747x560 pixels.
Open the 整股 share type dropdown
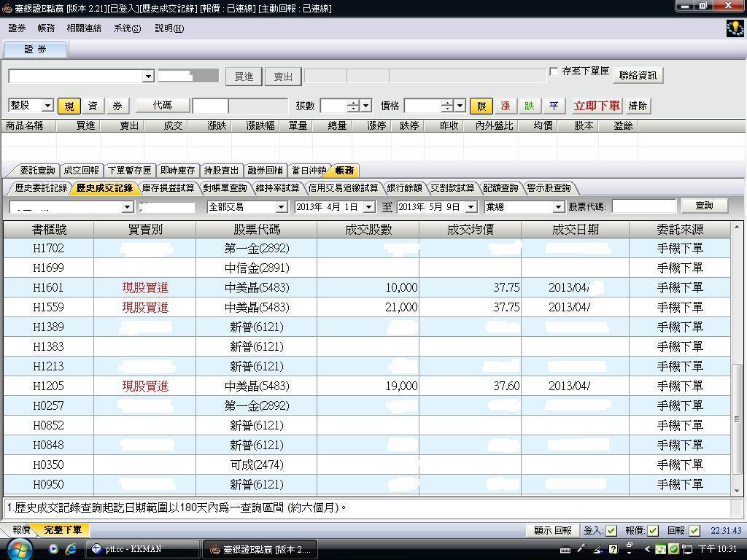click(47, 106)
